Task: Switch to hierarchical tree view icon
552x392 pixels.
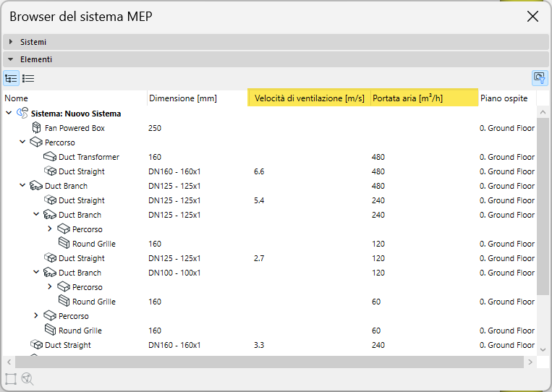Action: [x=11, y=78]
